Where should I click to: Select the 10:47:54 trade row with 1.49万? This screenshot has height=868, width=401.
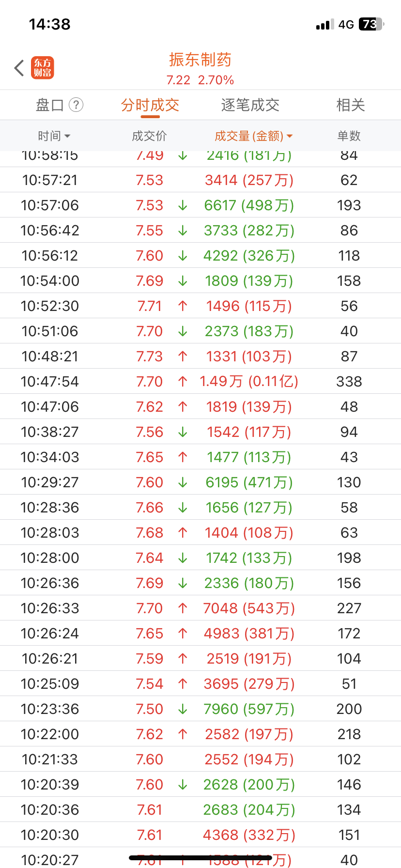coord(200,381)
